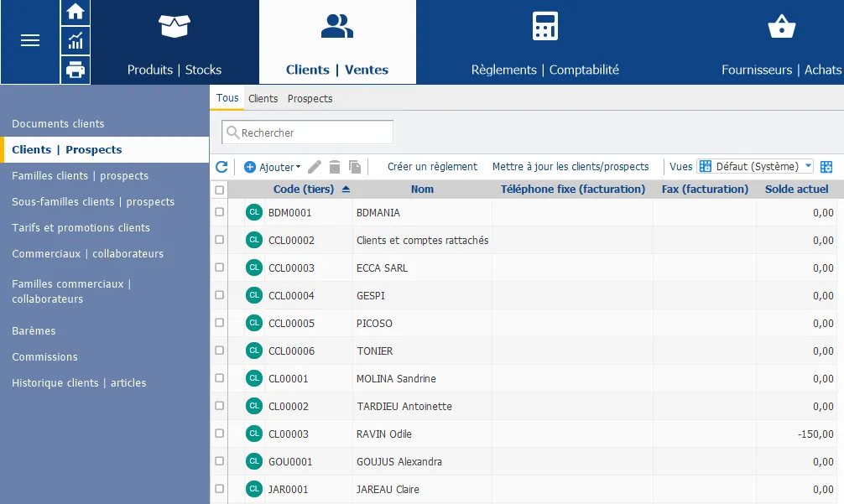The image size is (844, 504).
Task: Switch to the Prospects filter tab
Action: click(x=310, y=98)
